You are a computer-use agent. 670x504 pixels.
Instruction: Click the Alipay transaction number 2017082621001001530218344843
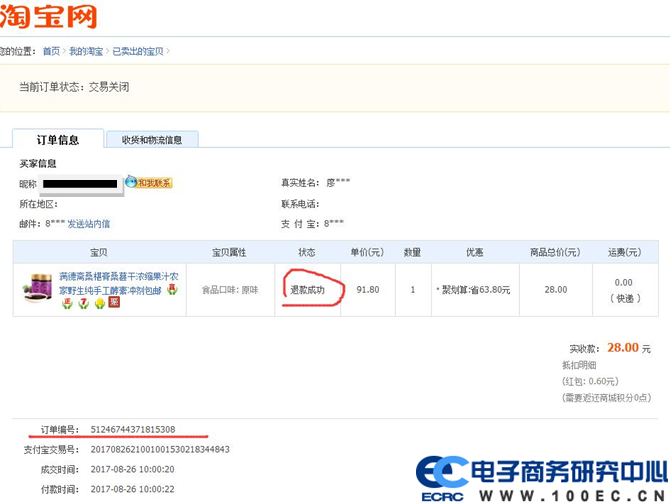(160, 449)
